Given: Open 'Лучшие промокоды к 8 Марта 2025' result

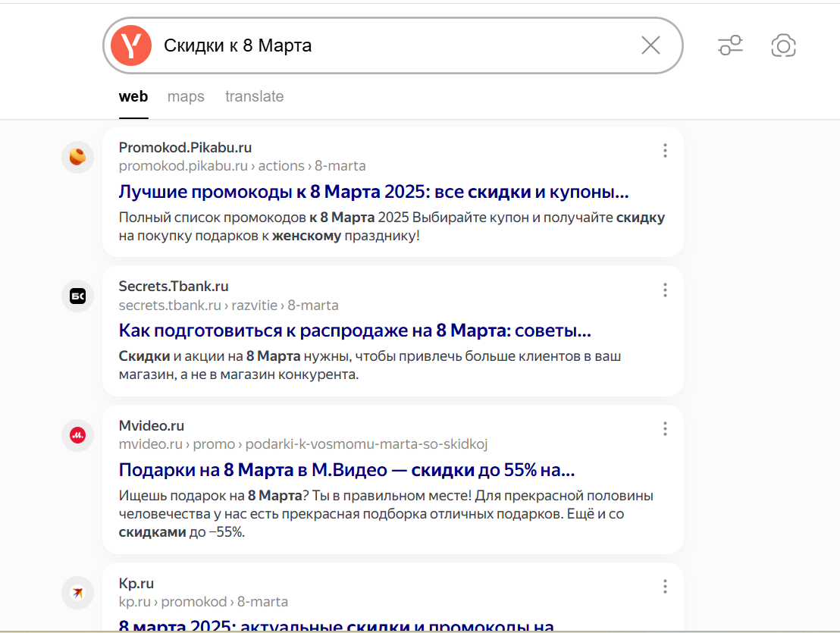Looking at the screenshot, I should click(374, 192).
